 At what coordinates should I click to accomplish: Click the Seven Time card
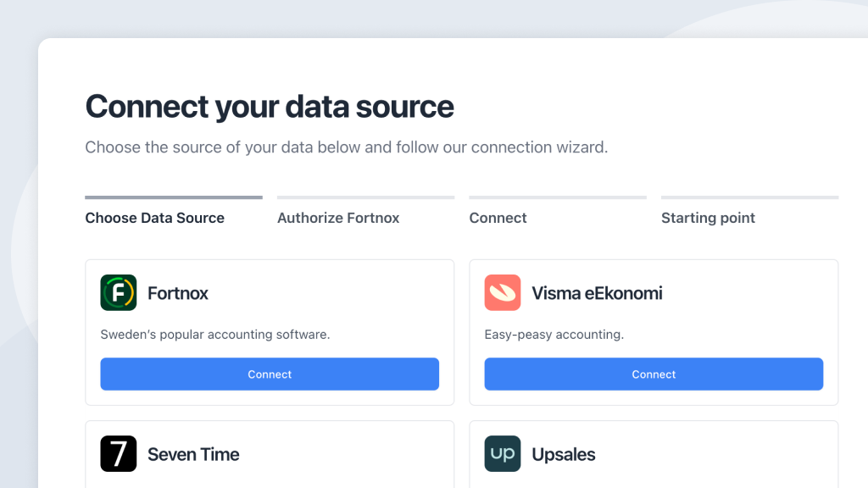coord(270,453)
